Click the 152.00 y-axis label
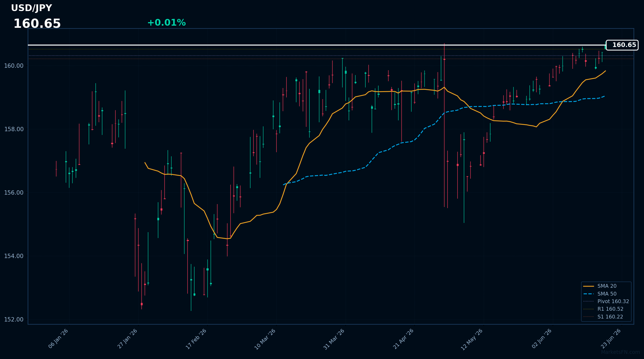This screenshot has height=359, width=644. coord(14,320)
